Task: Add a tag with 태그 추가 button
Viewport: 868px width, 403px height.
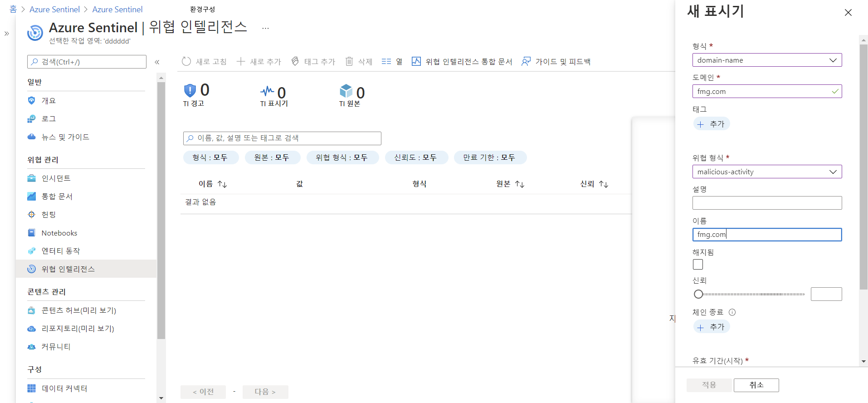Action: [711, 124]
